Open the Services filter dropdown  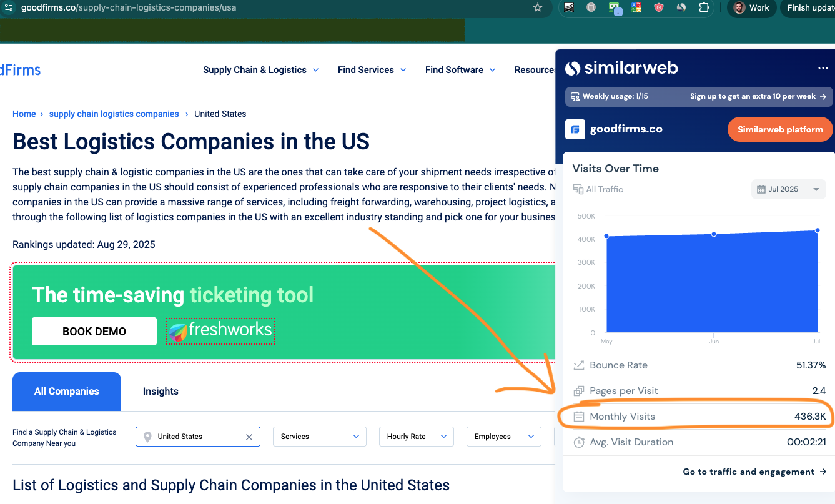pos(320,437)
